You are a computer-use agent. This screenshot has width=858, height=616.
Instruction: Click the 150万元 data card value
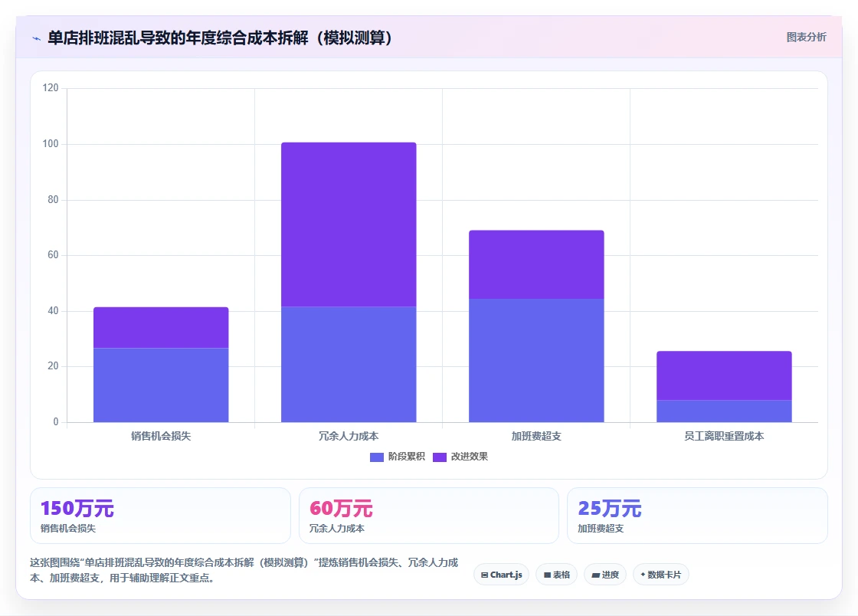click(77, 508)
